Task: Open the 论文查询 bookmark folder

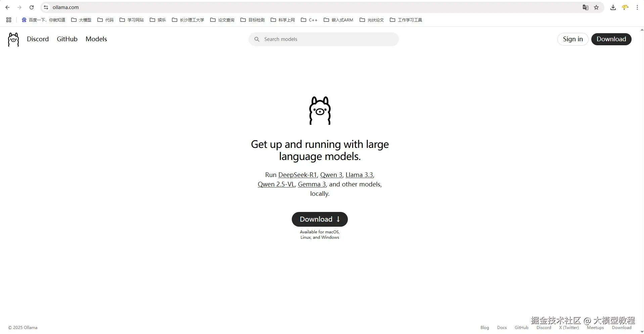Action: coord(222,20)
